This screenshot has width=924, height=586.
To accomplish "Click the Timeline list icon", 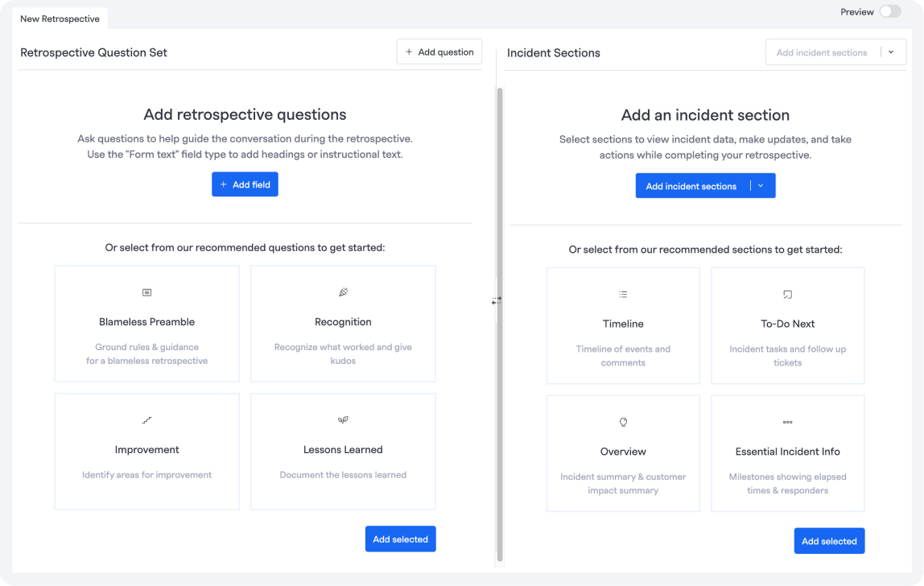I will tap(623, 294).
